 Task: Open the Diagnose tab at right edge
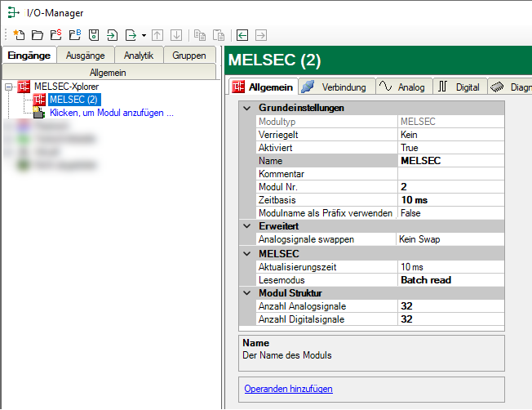(510, 87)
